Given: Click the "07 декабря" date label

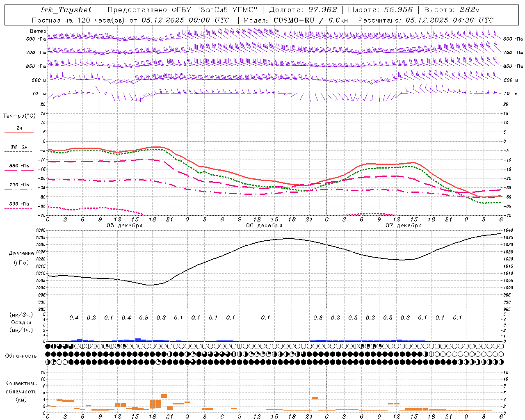Looking at the screenshot, I should click(x=404, y=226).
